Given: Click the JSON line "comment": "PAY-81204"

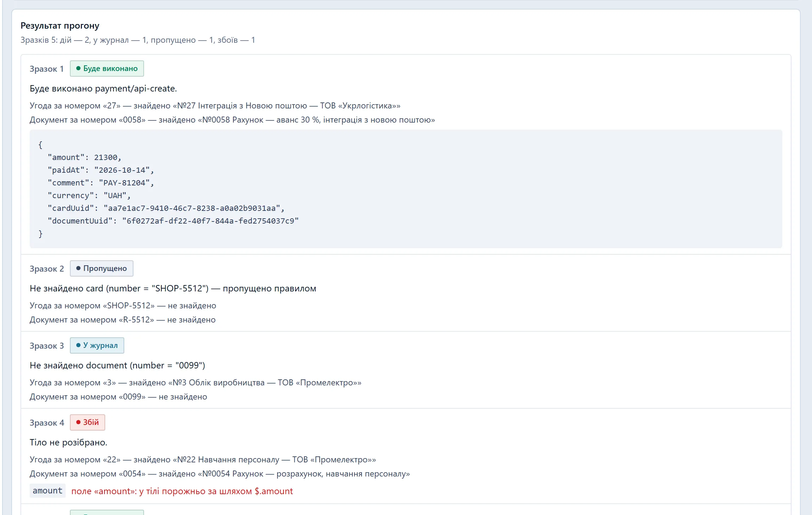Looking at the screenshot, I should click(x=101, y=183).
